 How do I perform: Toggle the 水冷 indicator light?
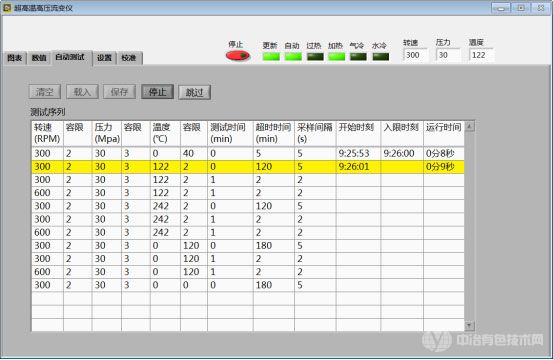tap(381, 56)
